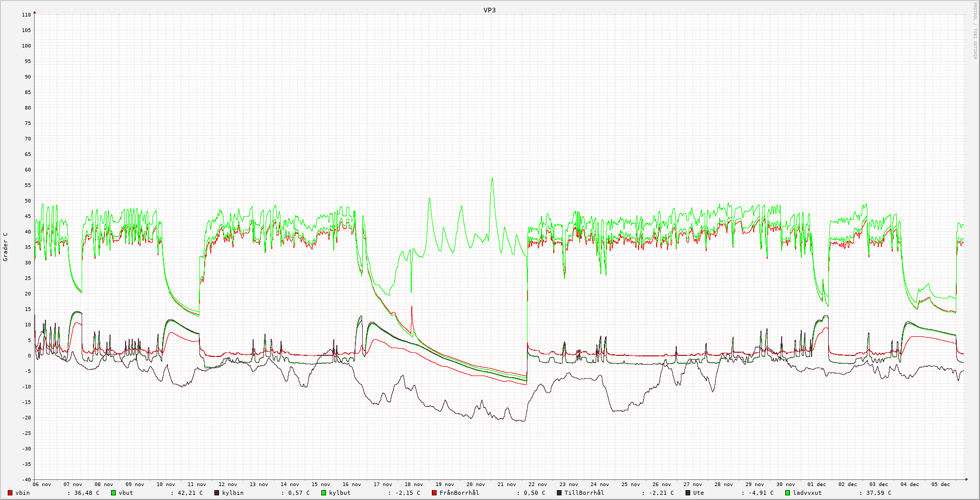Screen dimensions: 980x500
Task: Click the green ladvvxut legend swatch
Action: (788, 493)
